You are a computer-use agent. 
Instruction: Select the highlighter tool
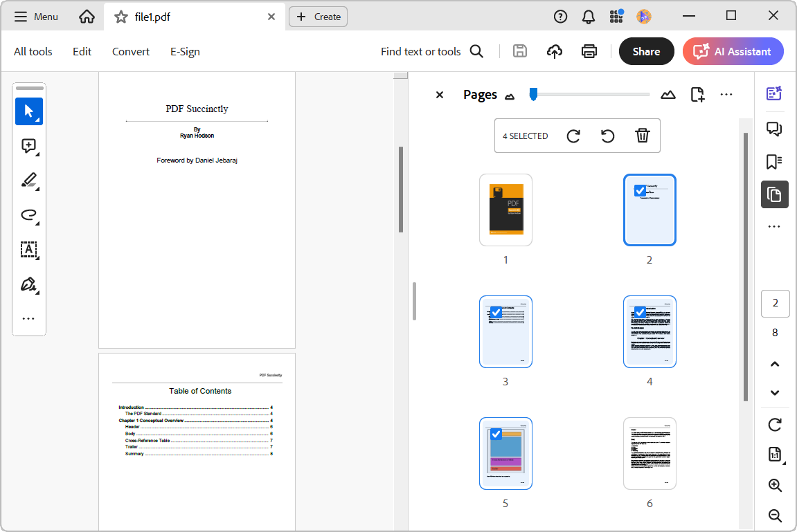(x=28, y=181)
